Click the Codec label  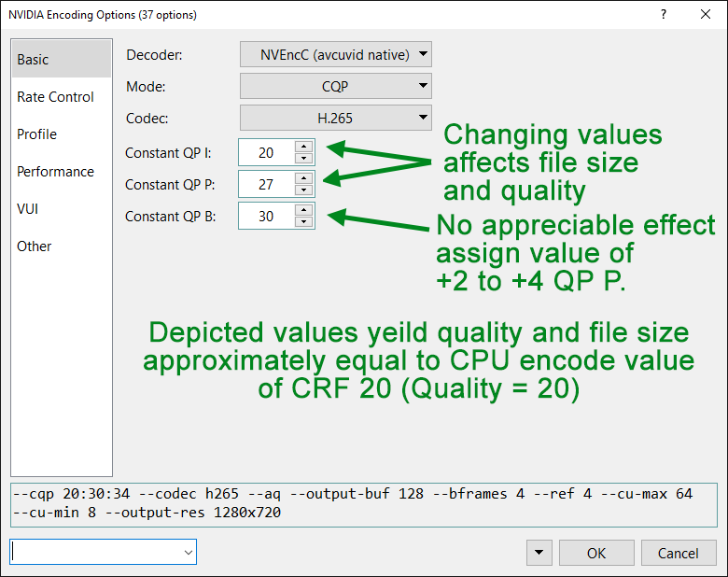pyautogui.click(x=147, y=118)
